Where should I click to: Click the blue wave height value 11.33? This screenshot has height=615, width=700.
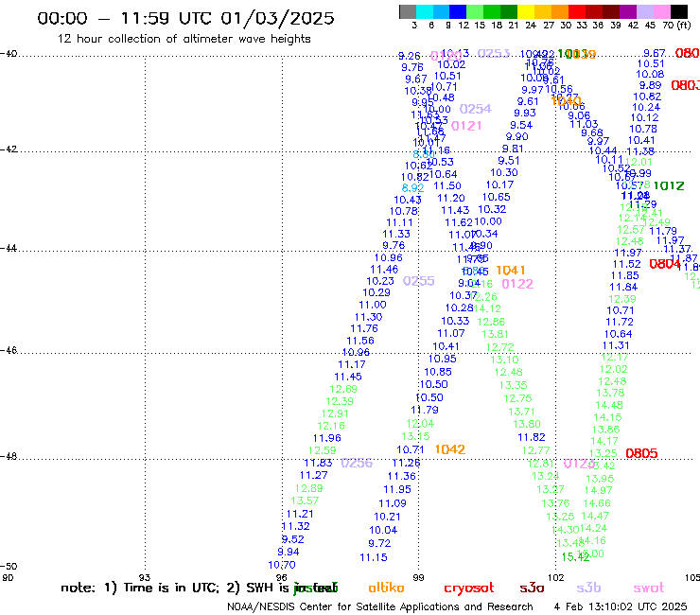[396, 234]
